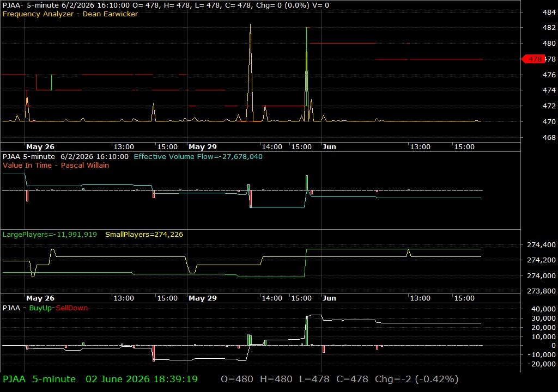Image resolution: width=558 pixels, height=392 pixels.
Task: Click the 474 price axis label
Action: (549, 90)
